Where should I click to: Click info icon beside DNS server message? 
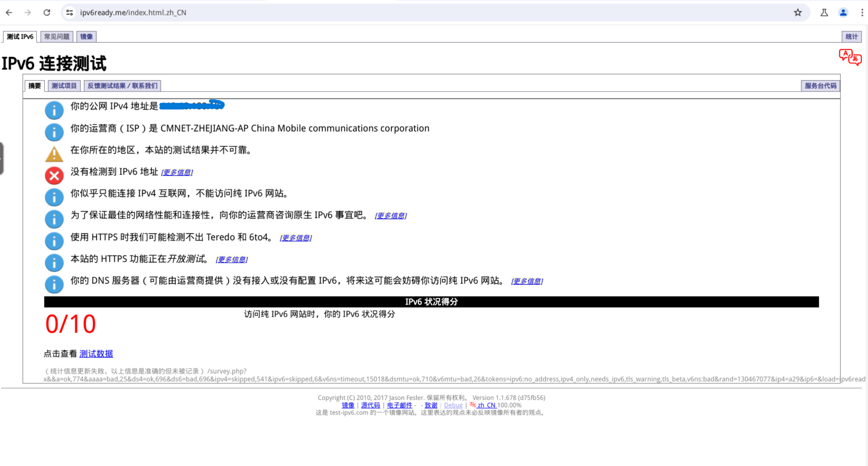54,284
